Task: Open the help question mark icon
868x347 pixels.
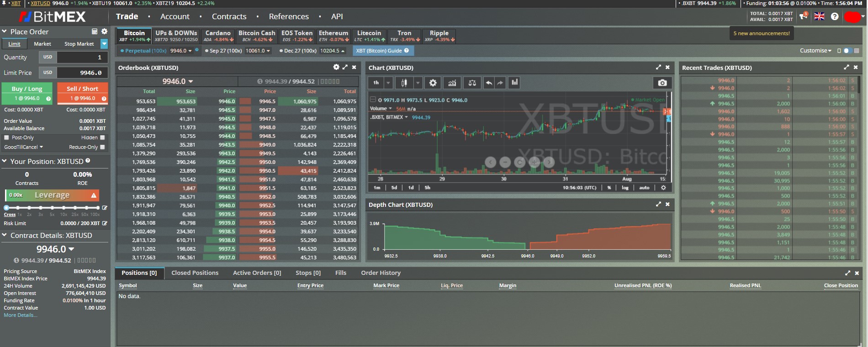Action: pos(835,16)
